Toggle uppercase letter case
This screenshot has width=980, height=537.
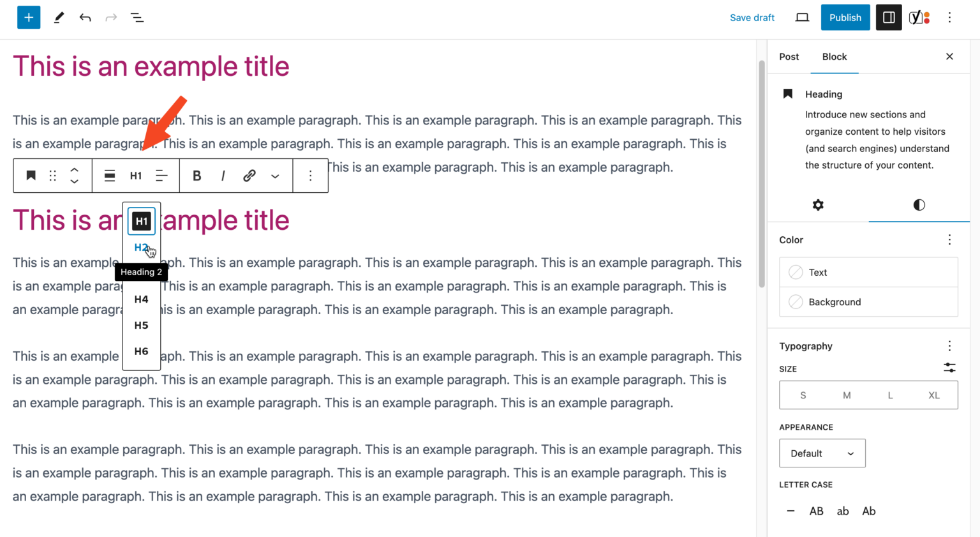pyautogui.click(x=816, y=511)
